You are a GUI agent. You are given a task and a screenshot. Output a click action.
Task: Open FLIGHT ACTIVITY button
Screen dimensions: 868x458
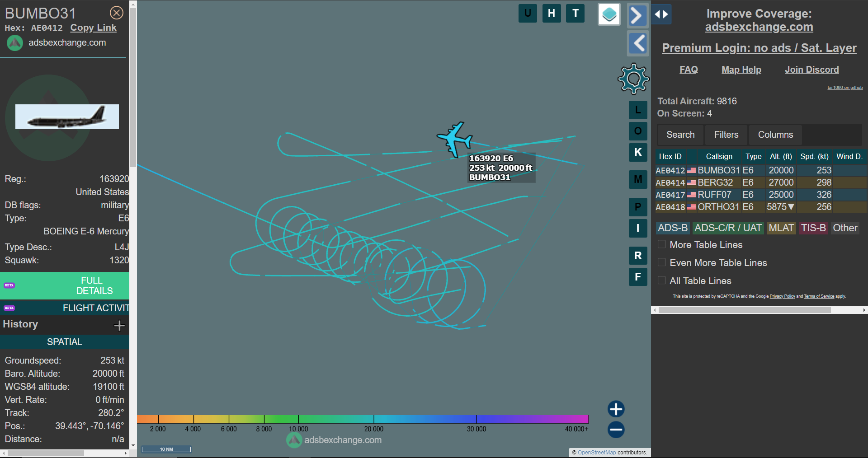65,308
